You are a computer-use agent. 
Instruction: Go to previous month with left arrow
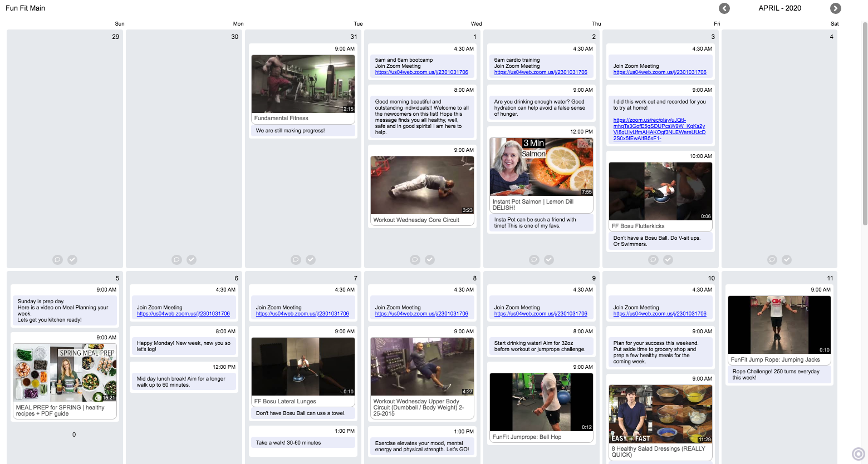tap(724, 8)
